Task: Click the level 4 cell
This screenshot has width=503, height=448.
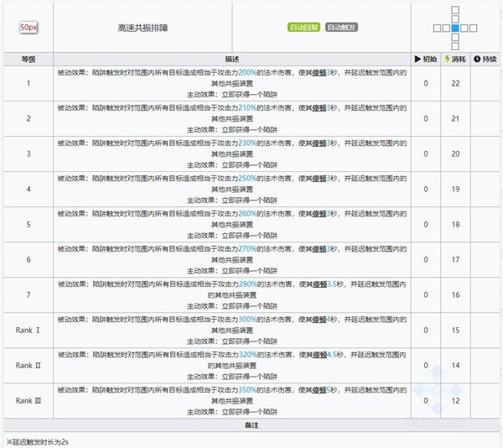Action: (29, 189)
